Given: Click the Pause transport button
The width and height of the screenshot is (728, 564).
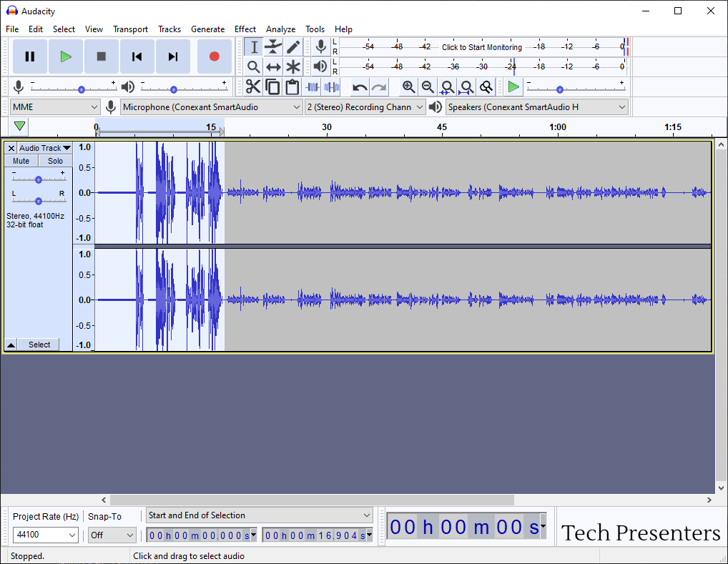Looking at the screenshot, I should (30, 56).
